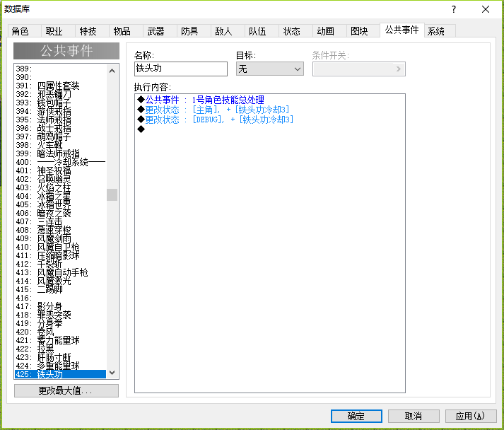
Task: Select command line 更改状态 [主角] 铁头功冷却3
Action: 270,110
